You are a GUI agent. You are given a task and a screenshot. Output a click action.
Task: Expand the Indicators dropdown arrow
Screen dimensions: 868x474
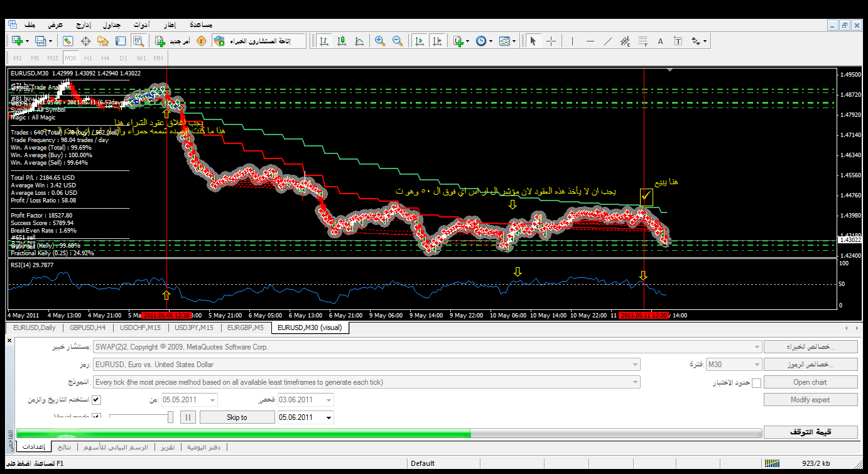point(469,41)
